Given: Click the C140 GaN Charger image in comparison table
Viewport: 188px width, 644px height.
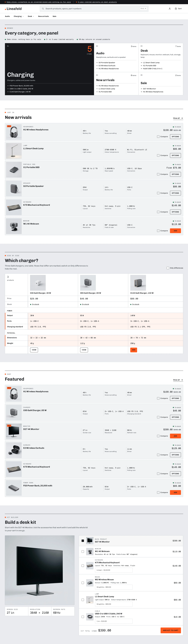Looking at the screenshot, I should pos(138,283).
